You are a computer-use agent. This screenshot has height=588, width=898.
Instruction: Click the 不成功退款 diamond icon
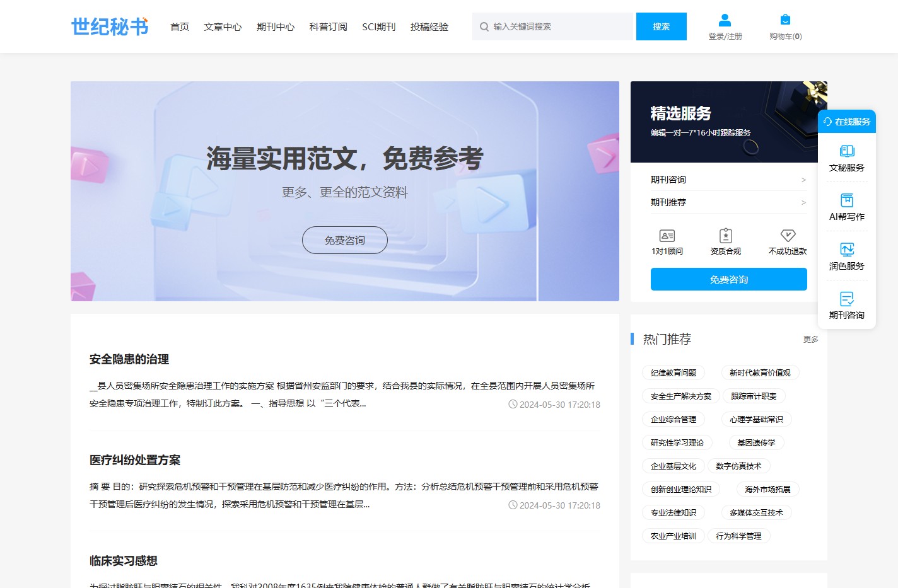coord(788,236)
